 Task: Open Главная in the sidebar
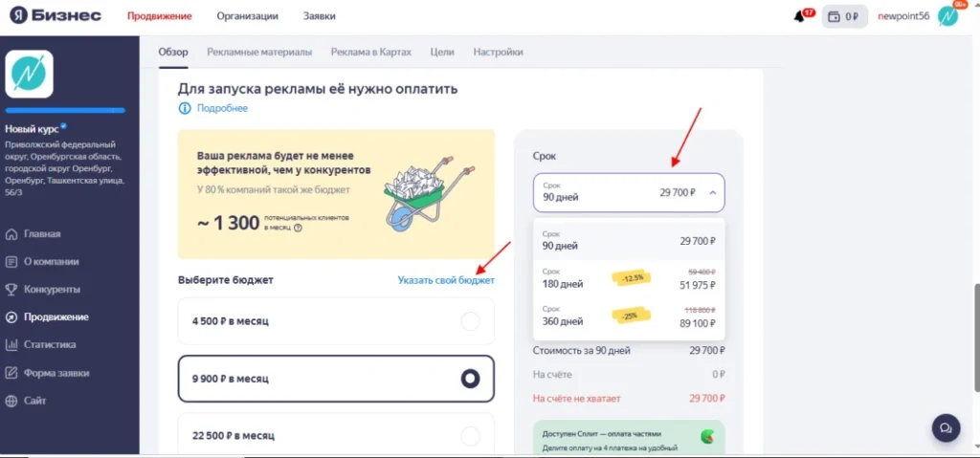pos(42,234)
